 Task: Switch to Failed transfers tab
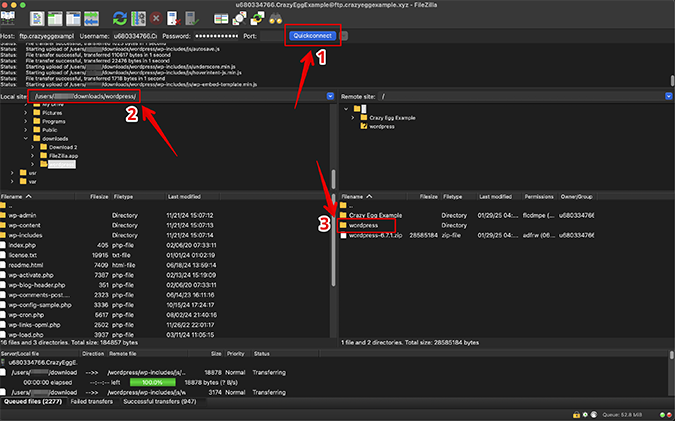coord(92,401)
